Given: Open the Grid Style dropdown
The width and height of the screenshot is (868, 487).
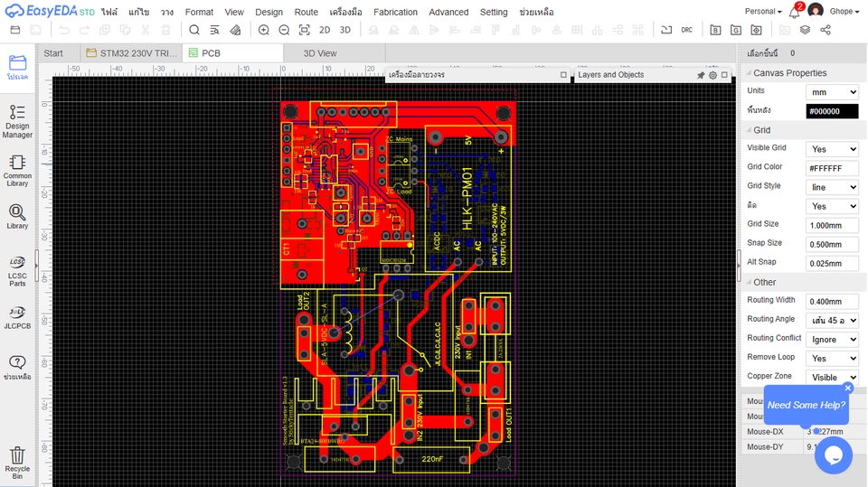Looking at the screenshot, I should (x=832, y=187).
